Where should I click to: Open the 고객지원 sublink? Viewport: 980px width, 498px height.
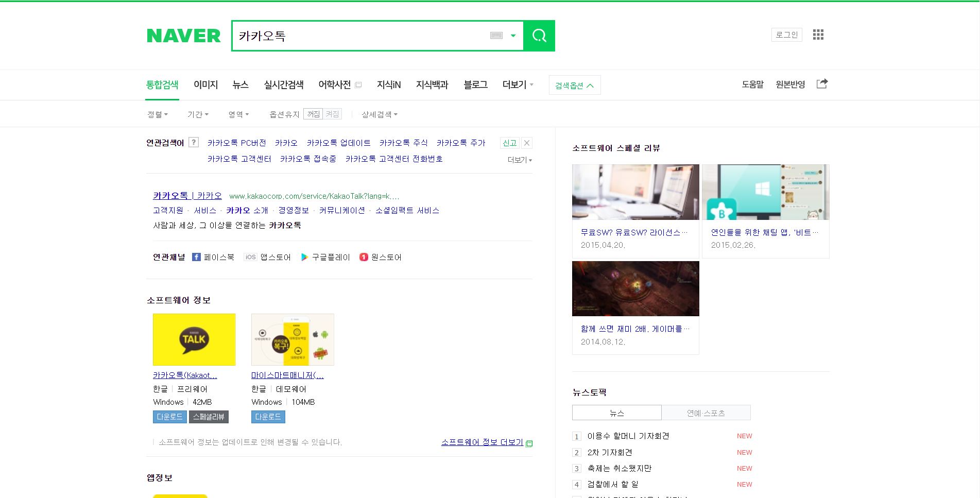pos(168,210)
